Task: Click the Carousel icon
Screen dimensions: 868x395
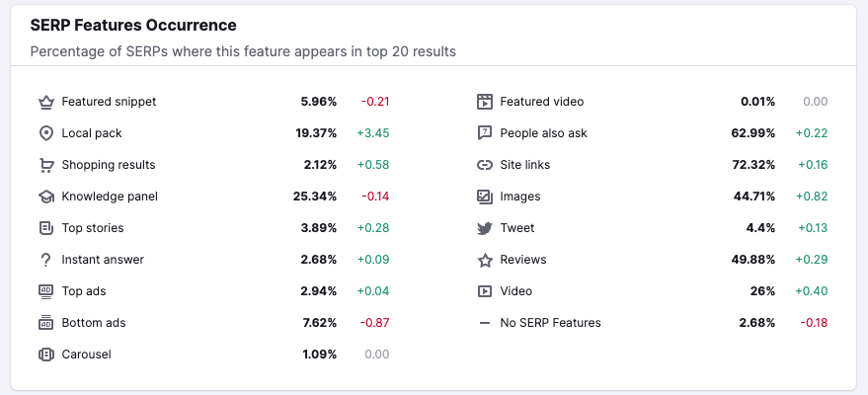Action: tap(45, 355)
